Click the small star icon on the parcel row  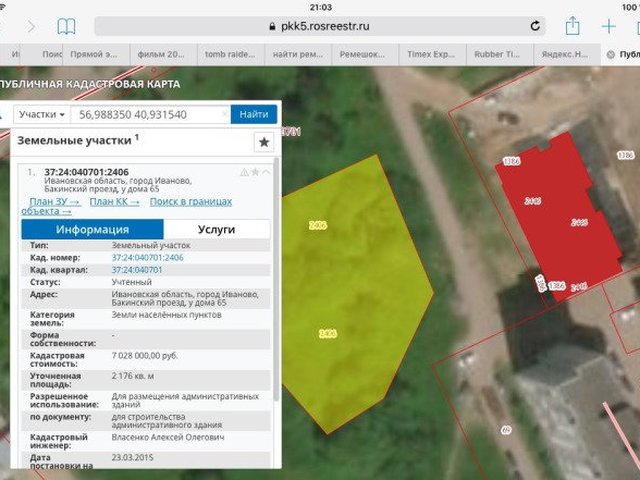[x=255, y=172]
